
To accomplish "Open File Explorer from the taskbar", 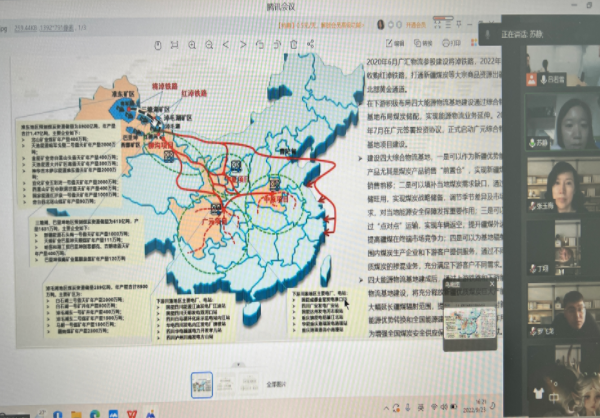I will 76,414.
